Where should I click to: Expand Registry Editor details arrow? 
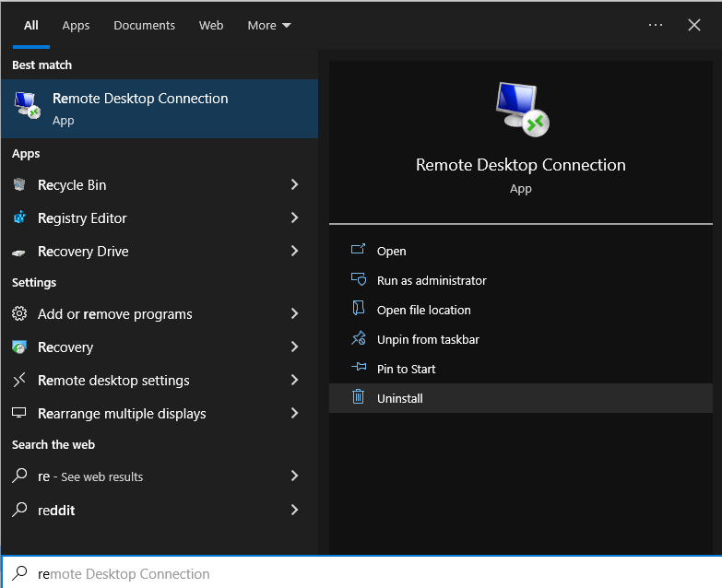click(x=295, y=218)
